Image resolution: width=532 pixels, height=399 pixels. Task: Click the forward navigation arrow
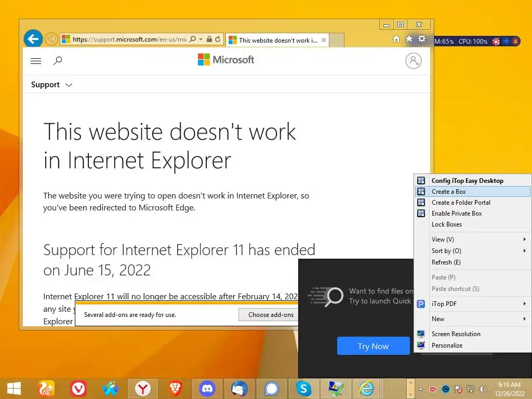click(51, 39)
